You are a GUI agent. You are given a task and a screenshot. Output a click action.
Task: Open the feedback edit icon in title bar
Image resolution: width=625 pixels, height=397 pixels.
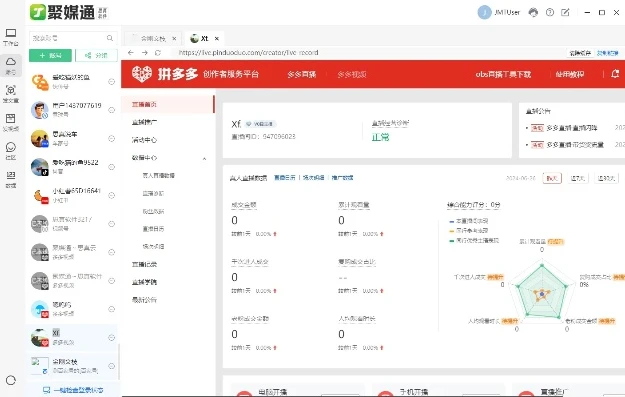(565, 12)
